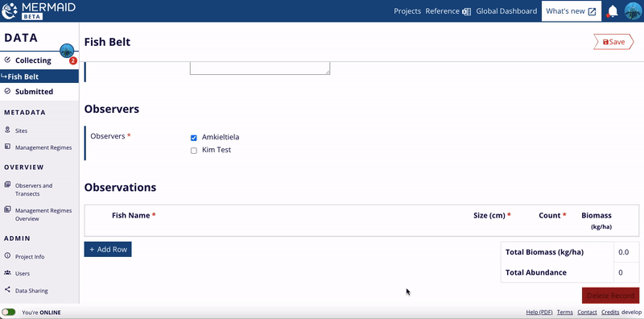Open the Reference menu item

(448, 11)
